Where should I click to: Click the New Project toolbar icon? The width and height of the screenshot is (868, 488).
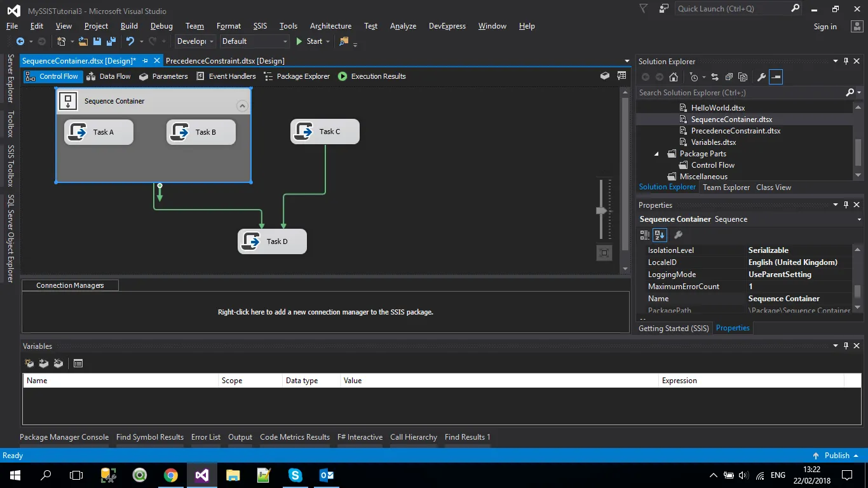[62, 41]
